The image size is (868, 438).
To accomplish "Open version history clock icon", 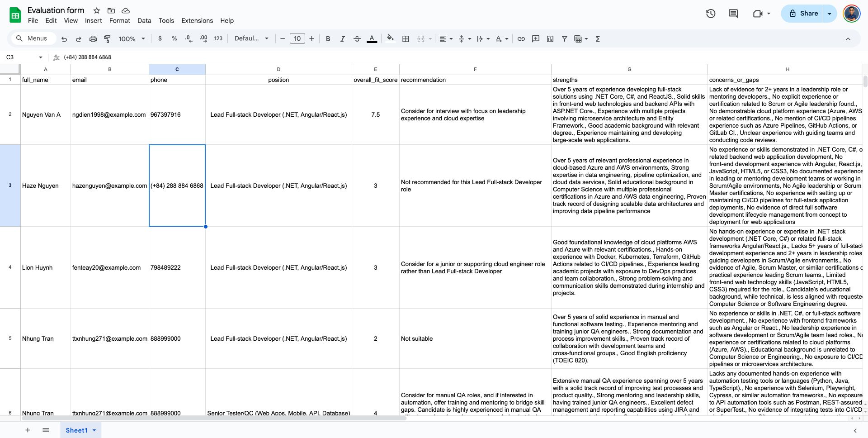I will (710, 14).
